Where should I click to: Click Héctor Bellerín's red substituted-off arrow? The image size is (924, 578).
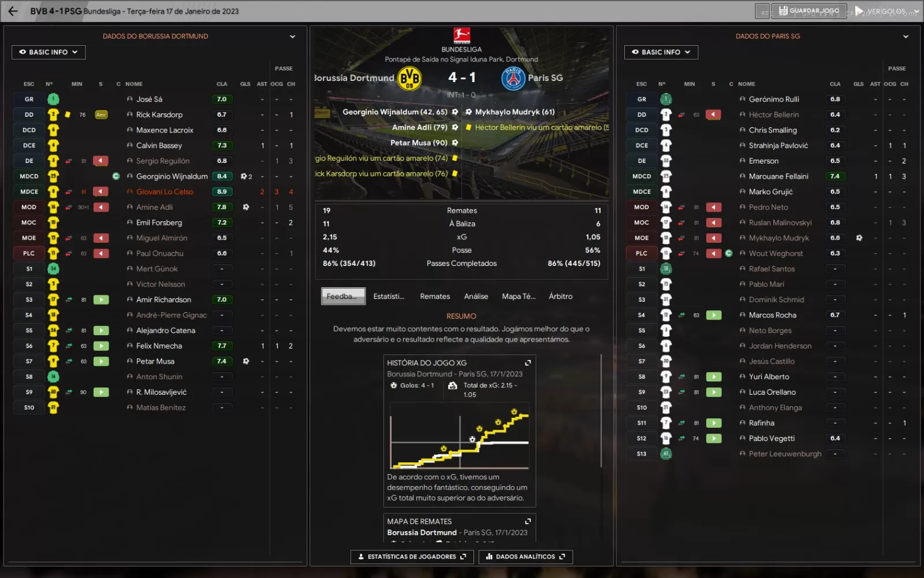coord(714,114)
